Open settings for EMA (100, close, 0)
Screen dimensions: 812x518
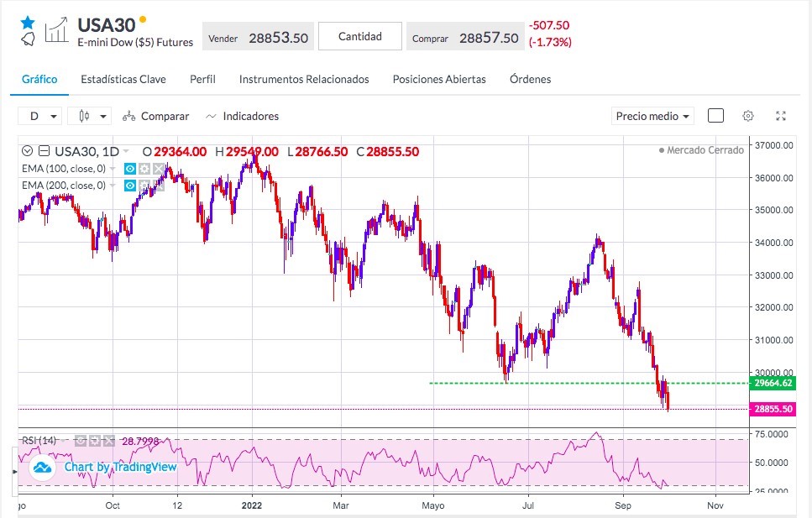click(x=144, y=169)
